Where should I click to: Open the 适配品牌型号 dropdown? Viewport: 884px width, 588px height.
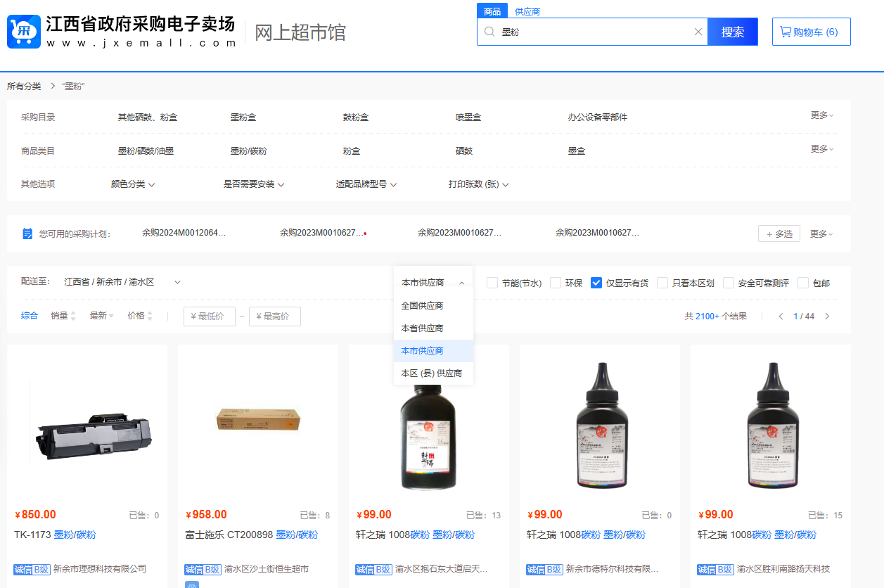click(x=366, y=184)
